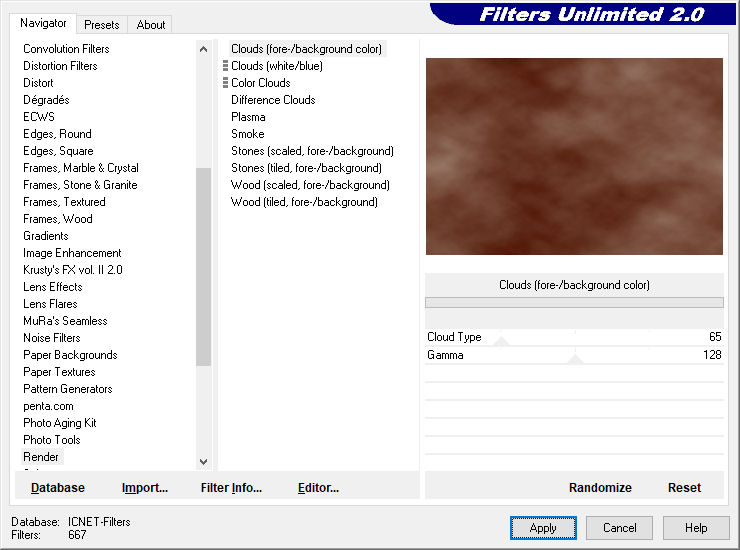Open the Presets tab
Viewport: 740px width, 550px height.
101,25
